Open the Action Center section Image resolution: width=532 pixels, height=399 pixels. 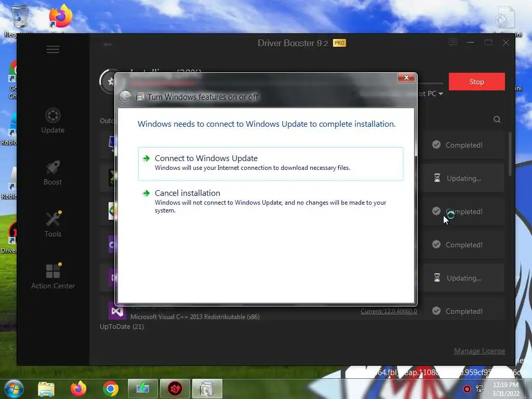pyautogui.click(x=53, y=276)
